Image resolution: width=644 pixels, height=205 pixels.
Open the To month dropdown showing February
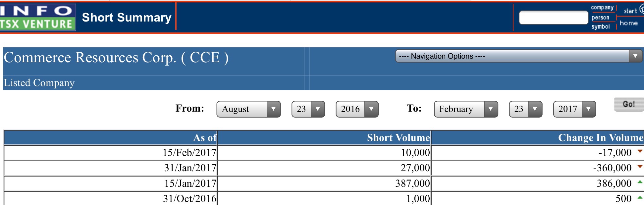tap(466, 109)
